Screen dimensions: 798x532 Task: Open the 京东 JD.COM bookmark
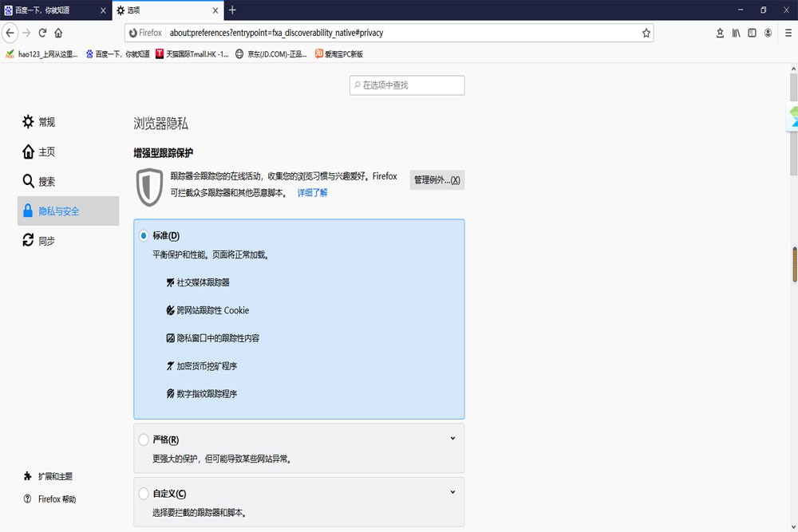click(271, 54)
